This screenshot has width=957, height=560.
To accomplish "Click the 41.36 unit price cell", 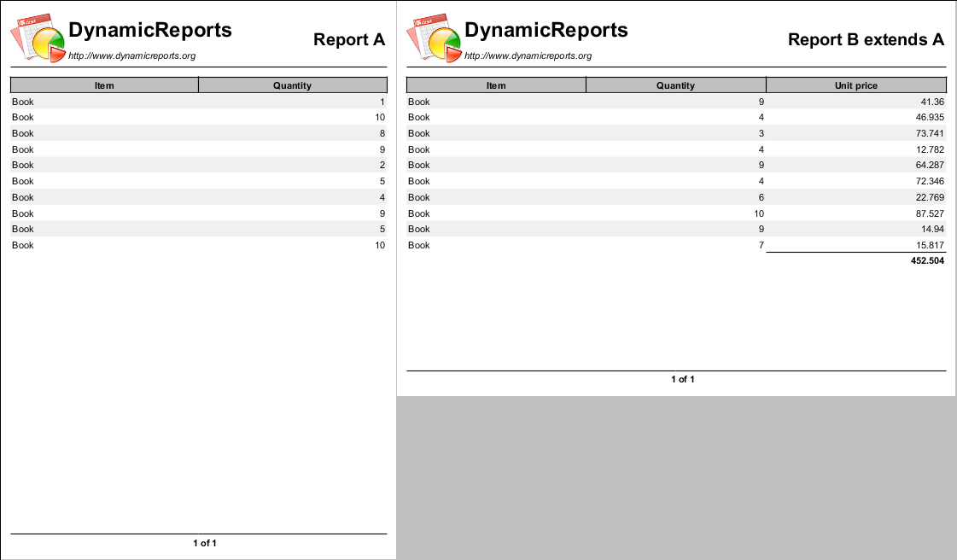I will 932,102.
